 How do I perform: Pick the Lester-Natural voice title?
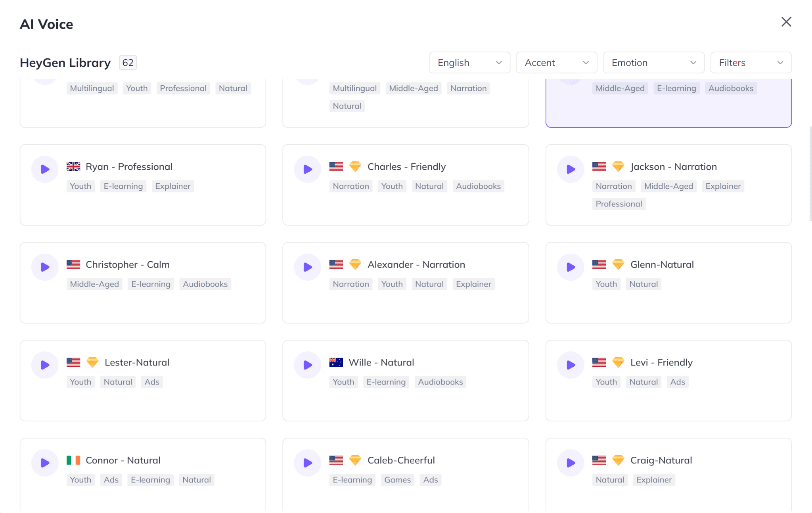point(137,362)
